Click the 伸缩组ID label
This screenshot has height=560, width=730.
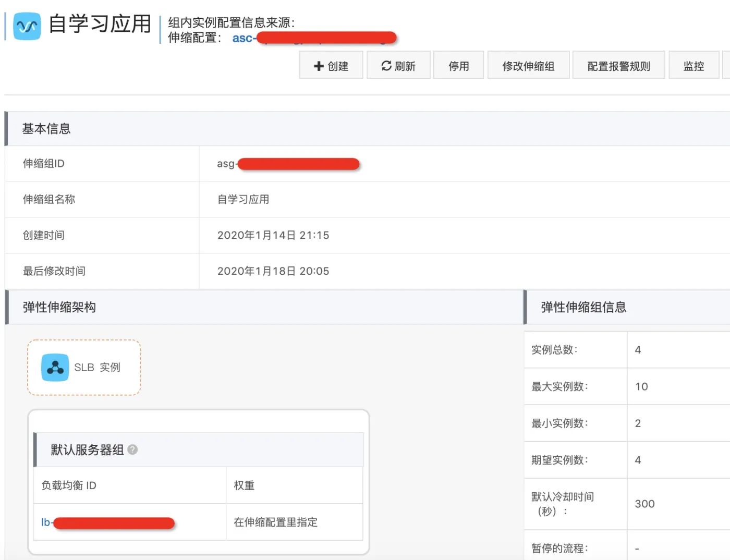coord(44,164)
